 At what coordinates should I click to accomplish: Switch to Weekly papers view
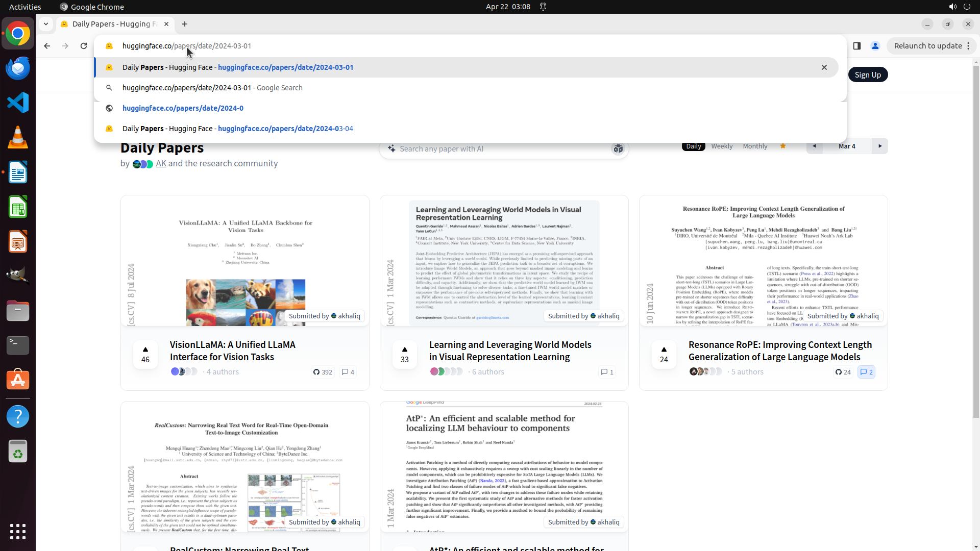pyautogui.click(x=722, y=146)
